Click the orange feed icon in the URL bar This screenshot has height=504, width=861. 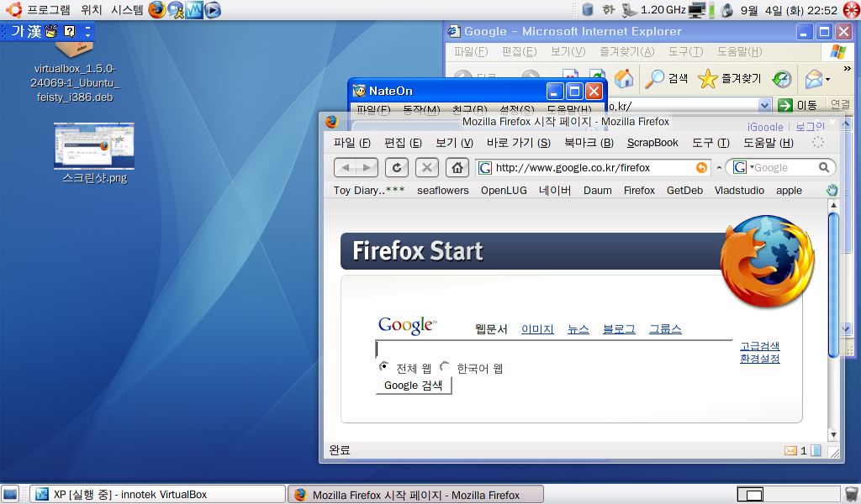coord(701,168)
